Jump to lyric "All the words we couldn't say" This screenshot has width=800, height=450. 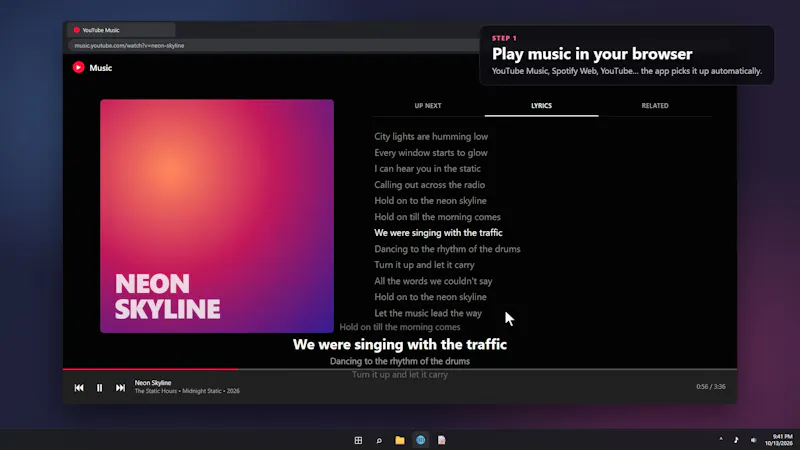433,281
